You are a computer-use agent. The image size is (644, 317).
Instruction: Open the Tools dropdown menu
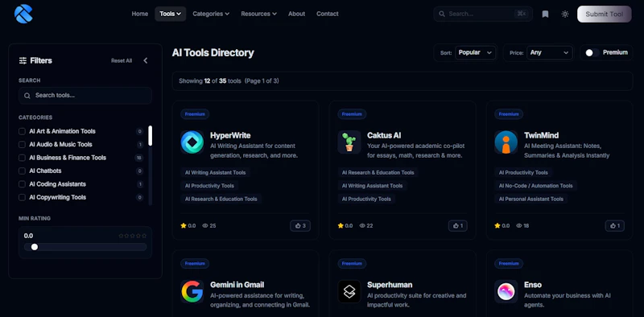(171, 14)
